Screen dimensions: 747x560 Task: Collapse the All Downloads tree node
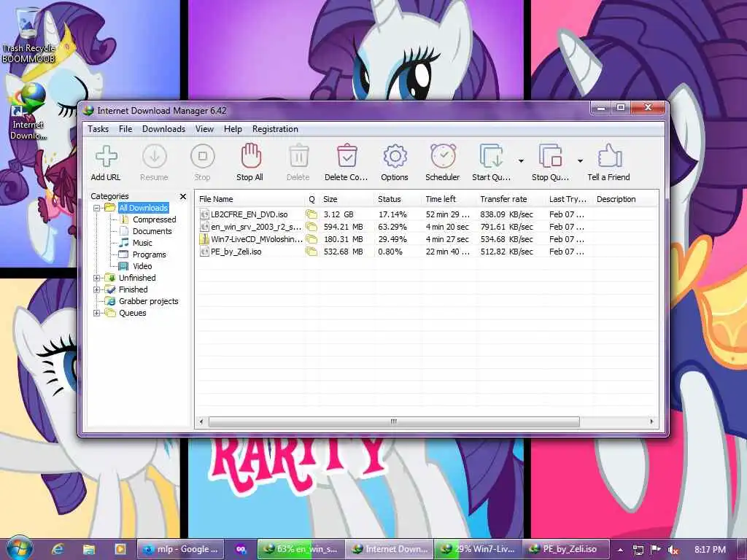tap(97, 208)
